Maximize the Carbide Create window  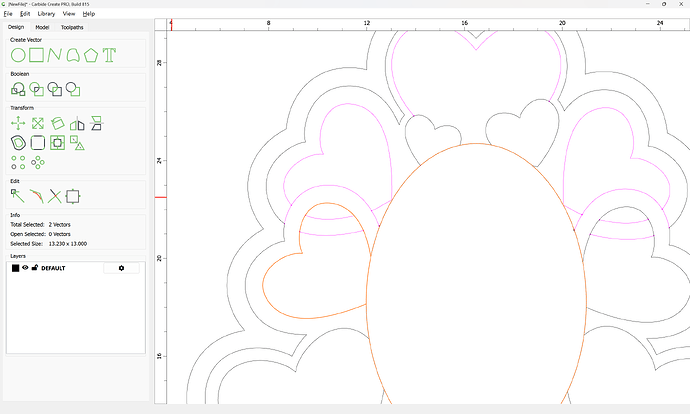point(664,4)
